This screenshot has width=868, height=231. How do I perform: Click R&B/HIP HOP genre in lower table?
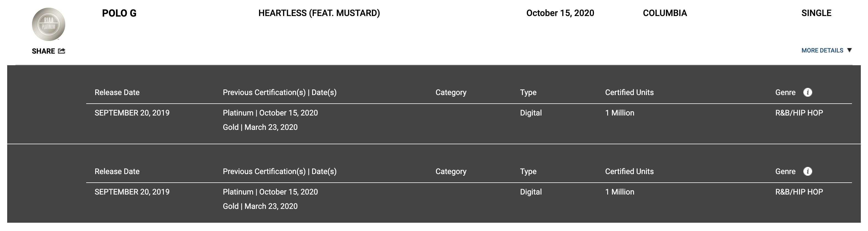[x=799, y=192]
